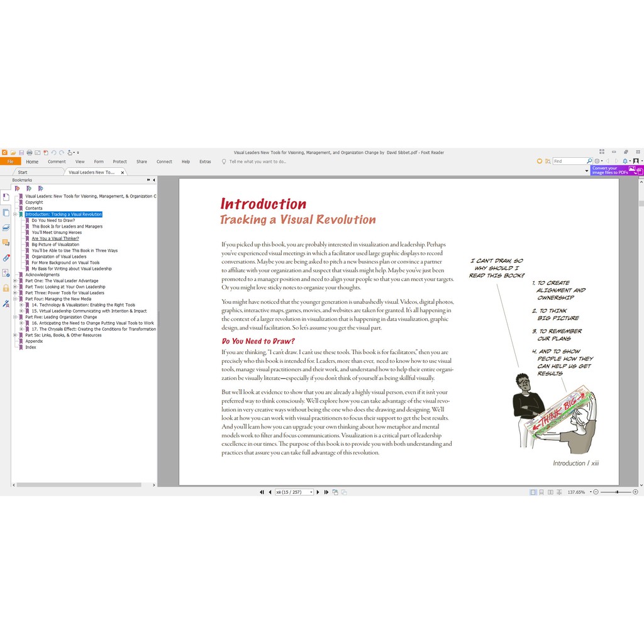Jump to the last page
Screen dimensions: 644x644
point(326,492)
